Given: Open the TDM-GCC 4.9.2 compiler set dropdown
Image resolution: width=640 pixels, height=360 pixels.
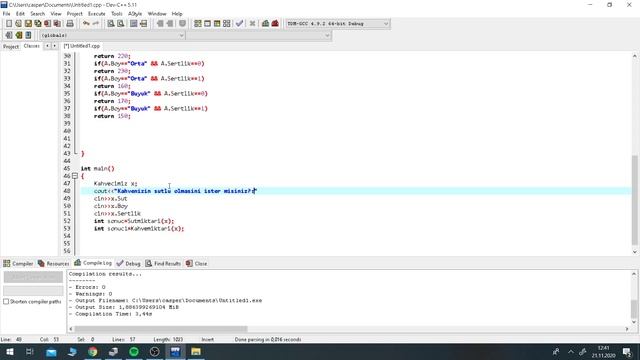Looking at the screenshot, I should pos(337,24).
